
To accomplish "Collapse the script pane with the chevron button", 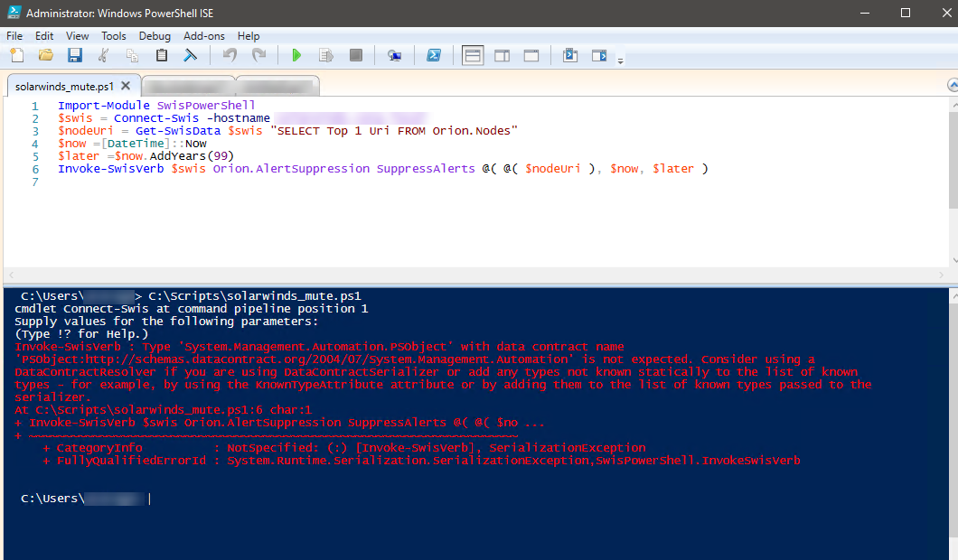I will [952, 85].
